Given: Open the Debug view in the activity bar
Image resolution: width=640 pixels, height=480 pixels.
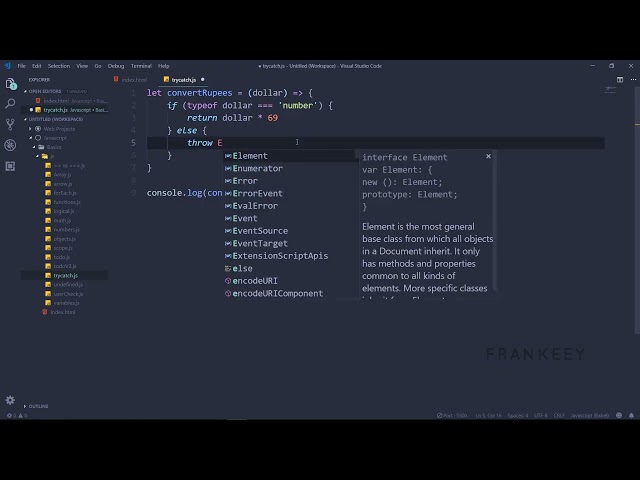Looking at the screenshot, I should coord(10,145).
